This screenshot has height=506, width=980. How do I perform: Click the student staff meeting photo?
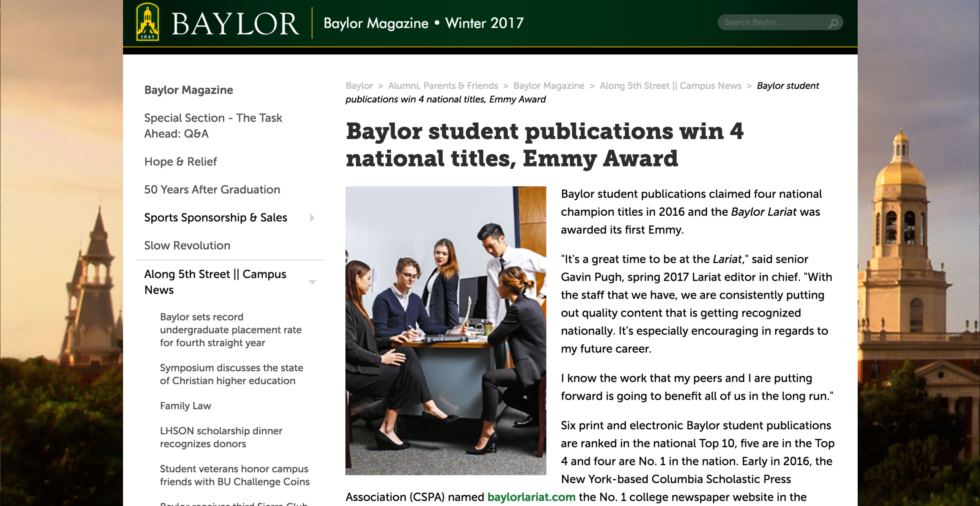(x=446, y=331)
